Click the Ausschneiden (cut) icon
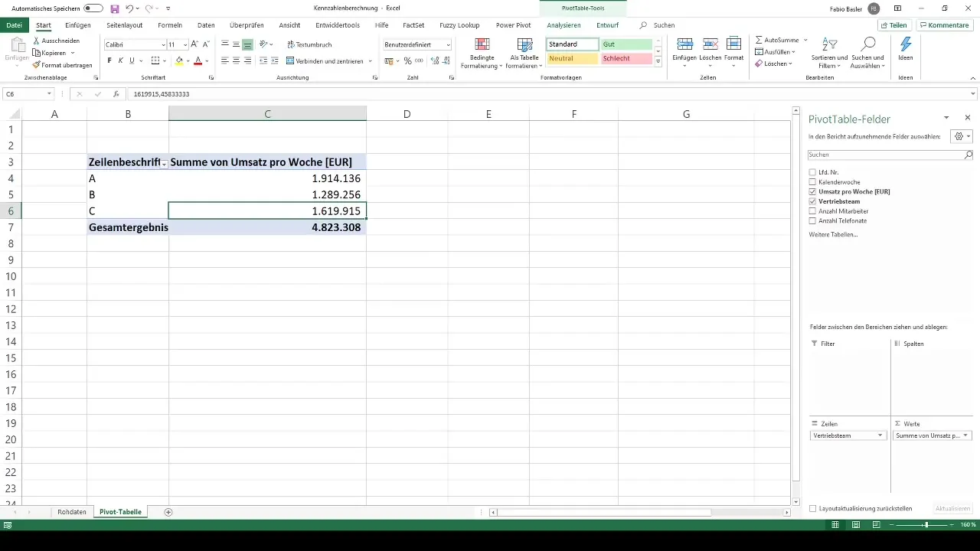Image resolution: width=980 pixels, height=551 pixels. [x=37, y=41]
